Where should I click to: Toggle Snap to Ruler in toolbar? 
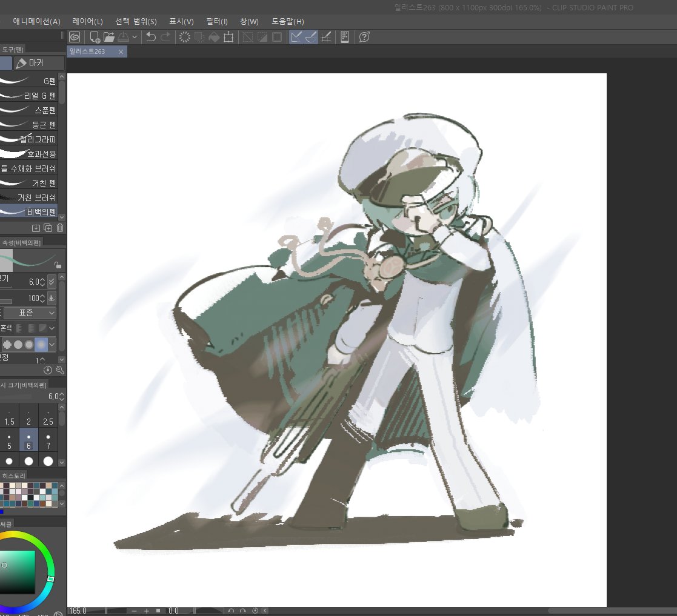coord(296,37)
